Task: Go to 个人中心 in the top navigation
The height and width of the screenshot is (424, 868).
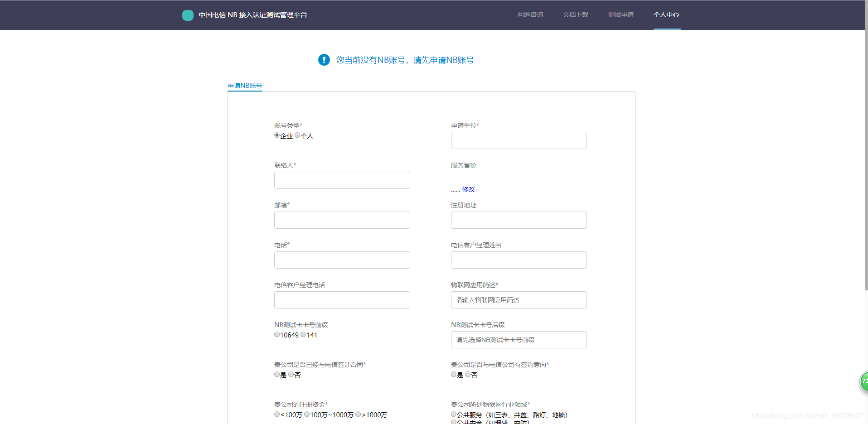Action: click(666, 15)
